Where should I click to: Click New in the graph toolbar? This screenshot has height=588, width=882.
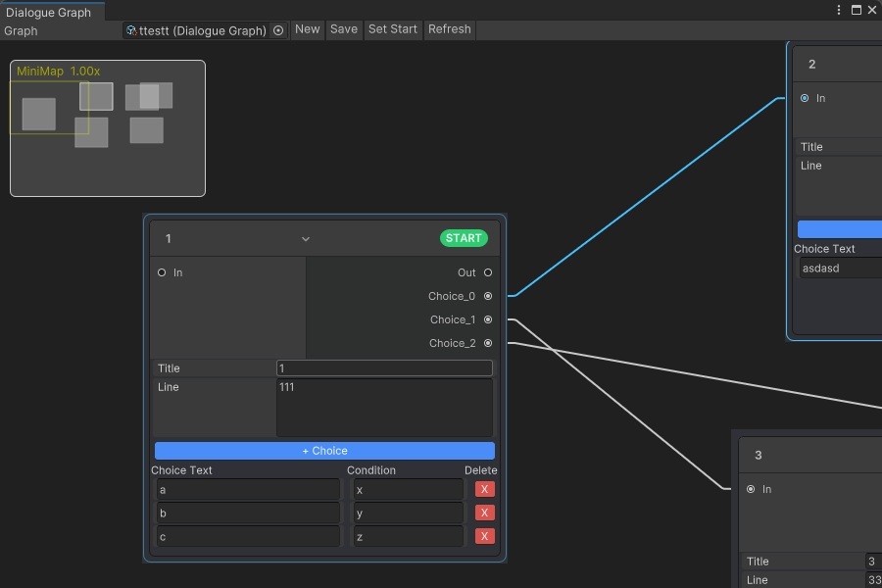coord(308,29)
